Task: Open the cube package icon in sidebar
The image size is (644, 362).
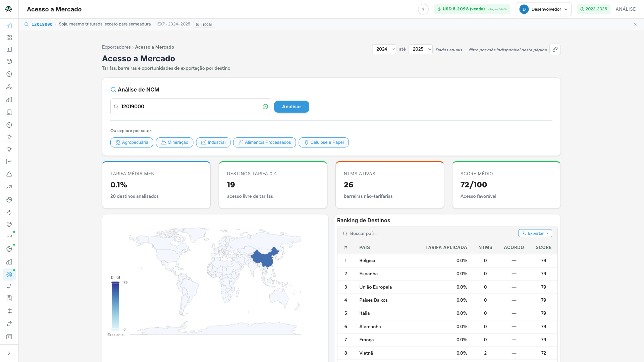Action: [x=9, y=61]
